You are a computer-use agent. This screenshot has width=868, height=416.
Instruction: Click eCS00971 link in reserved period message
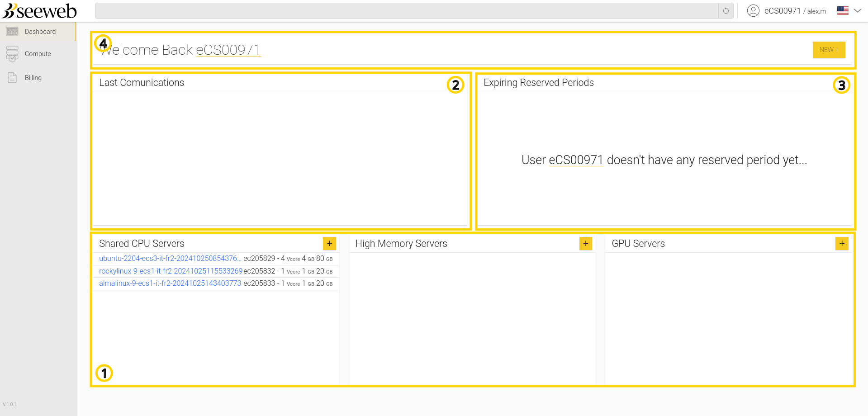[x=576, y=160]
